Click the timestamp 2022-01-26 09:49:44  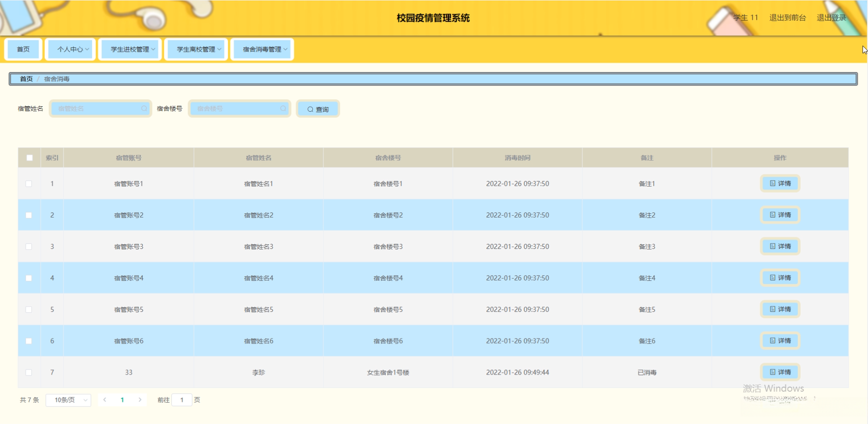pos(517,372)
